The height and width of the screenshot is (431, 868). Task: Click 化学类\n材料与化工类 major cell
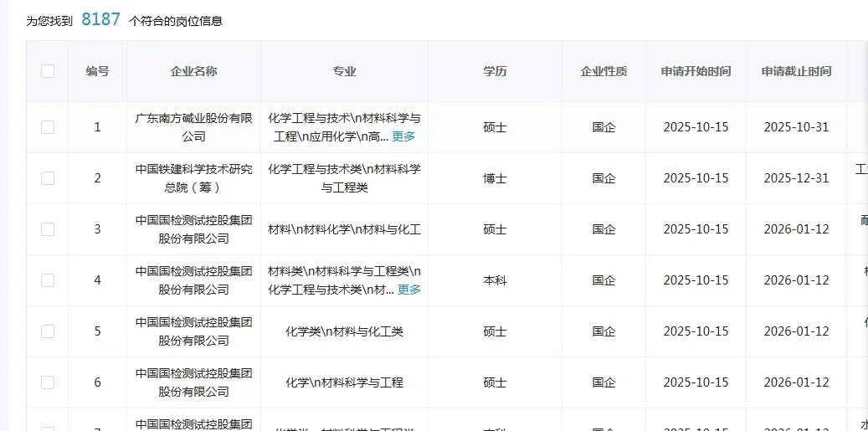344,331
